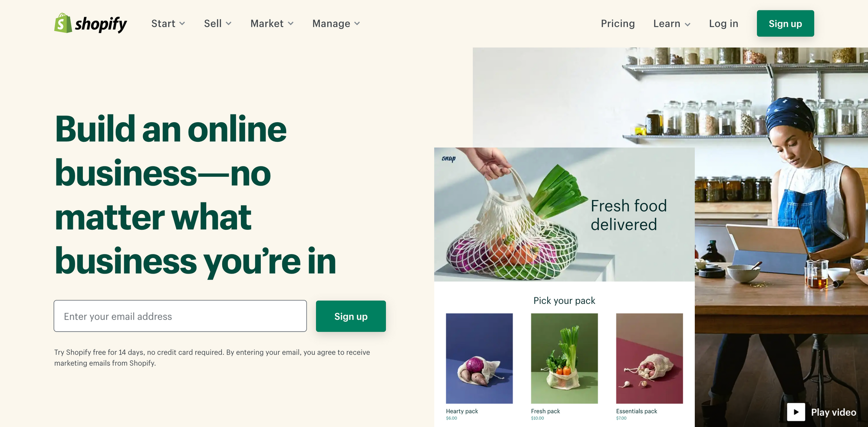Click the header Sign up button
This screenshot has height=427, width=868.
click(x=785, y=23)
